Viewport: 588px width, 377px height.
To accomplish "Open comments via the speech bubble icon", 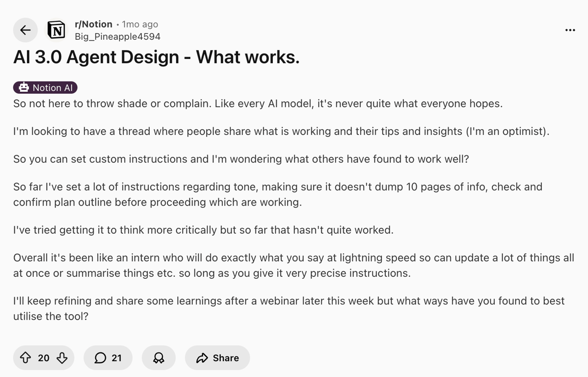I will click(x=100, y=358).
